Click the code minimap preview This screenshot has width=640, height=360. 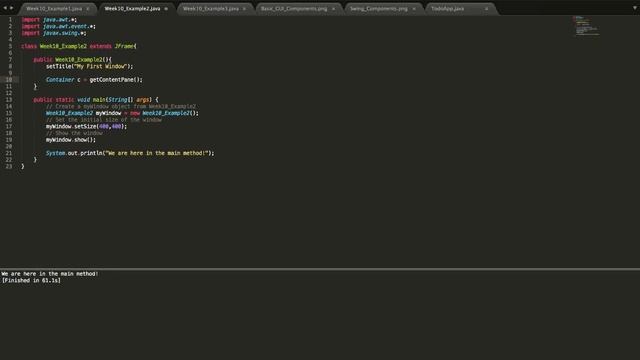tap(586, 26)
